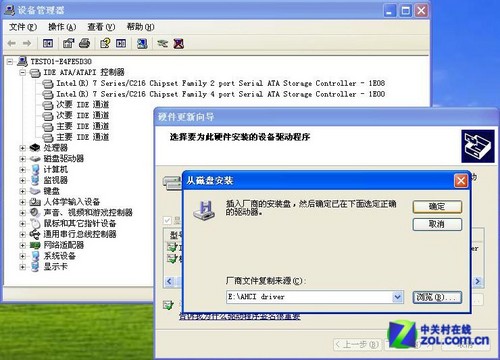Click the 人体学输入设备 icon
Image resolution: width=500 pixels, height=360 pixels.
click(35, 202)
